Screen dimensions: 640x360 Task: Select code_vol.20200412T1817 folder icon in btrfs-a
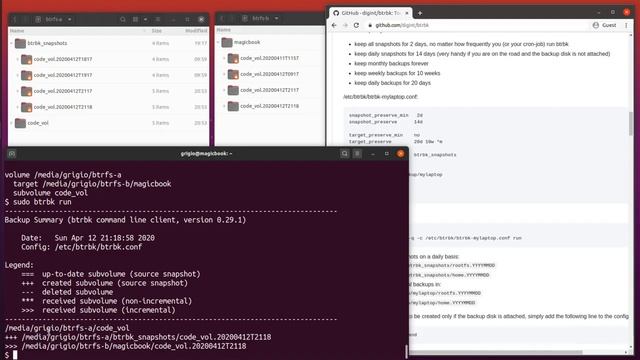pos(27,59)
